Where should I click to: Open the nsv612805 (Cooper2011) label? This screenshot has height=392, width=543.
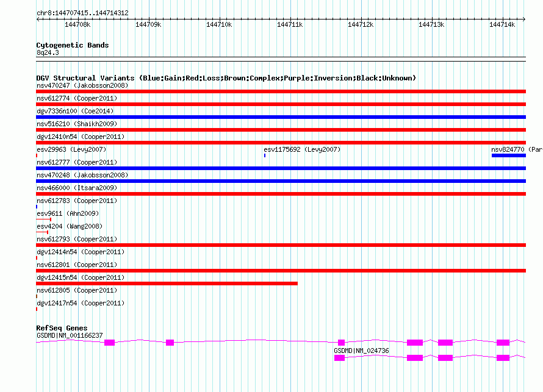pyautogui.click(x=77, y=290)
